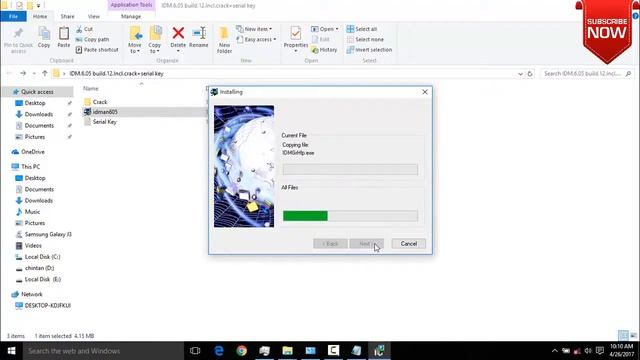Open recent locations dropdown arrow
The height and width of the screenshot is (360, 640).
pos(34,73)
